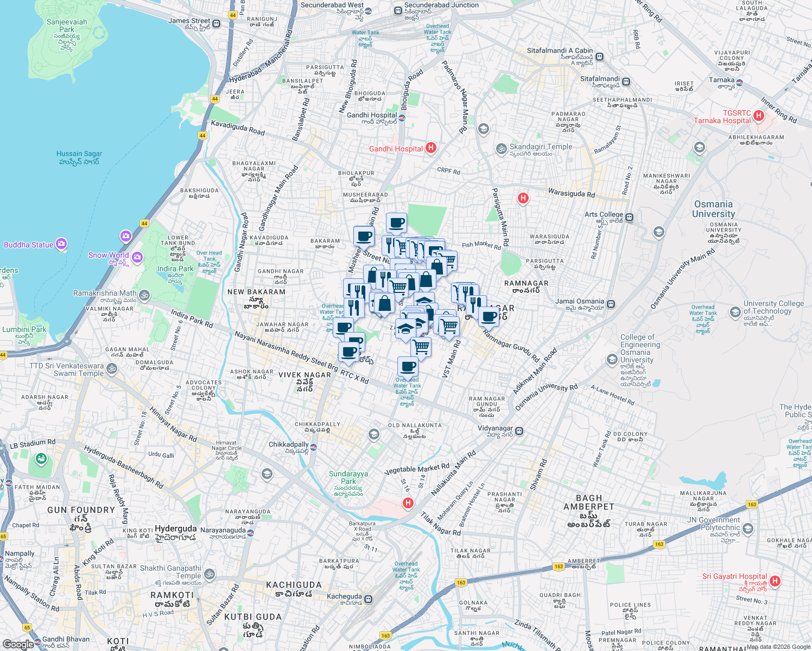Select the James Street station icon
The width and height of the screenshot is (812, 651).
pyautogui.click(x=217, y=23)
